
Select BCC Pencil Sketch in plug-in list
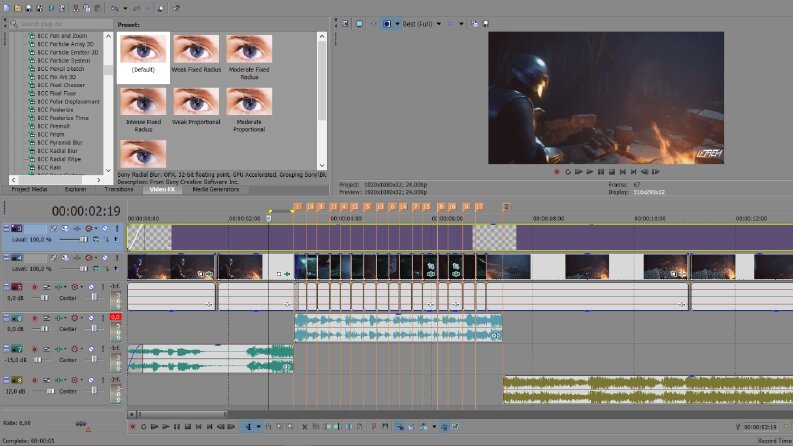pyautogui.click(x=60, y=69)
